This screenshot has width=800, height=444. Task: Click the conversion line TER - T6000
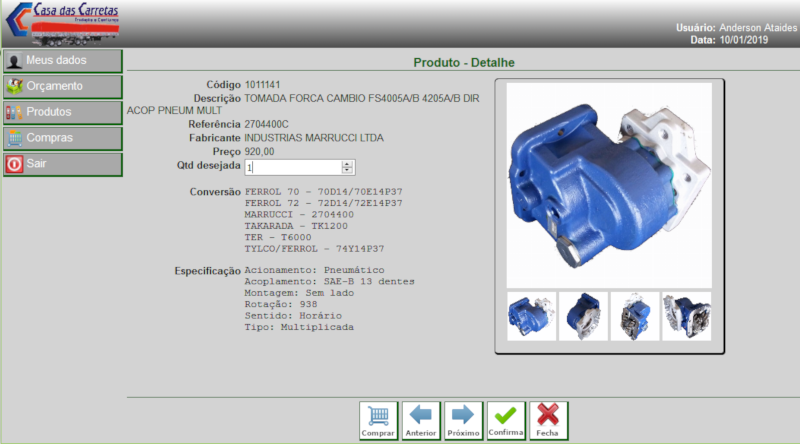pyautogui.click(x=278, y=237)
